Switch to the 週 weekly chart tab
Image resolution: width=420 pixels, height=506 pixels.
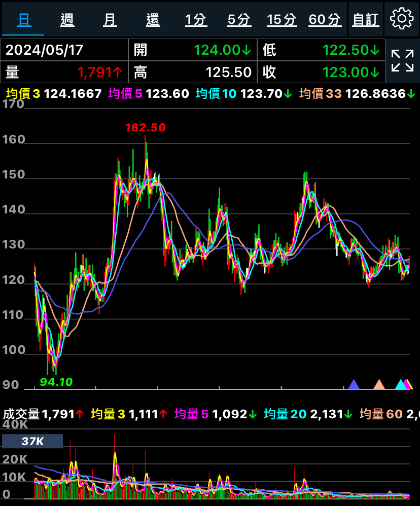click(x=67, y=20)
